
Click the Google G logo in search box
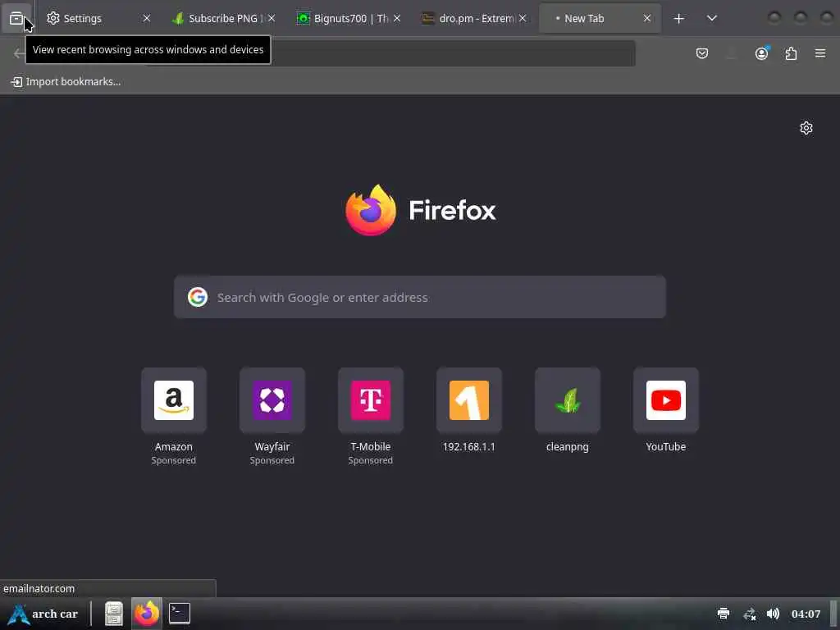(197, 297)
